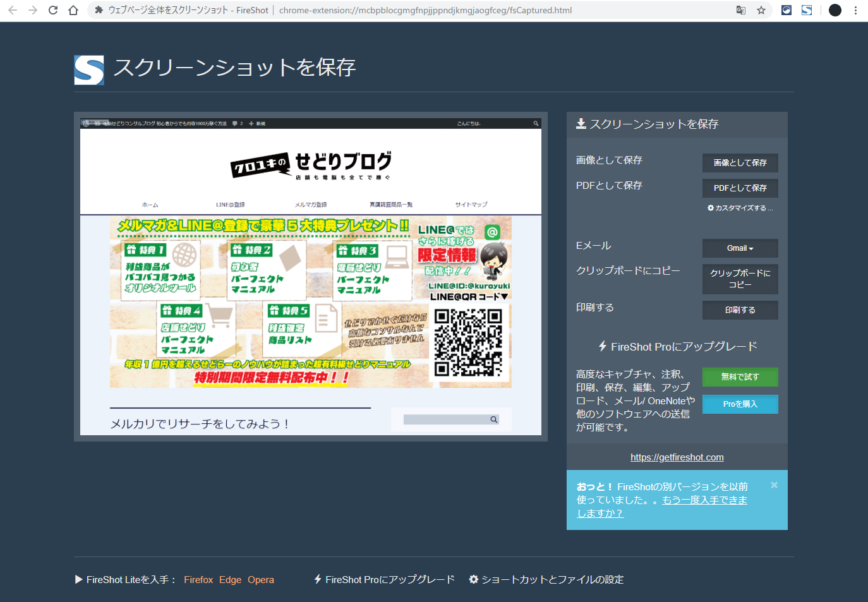Open the Opera link in footer
868x602 pixels.
point(261,580)
